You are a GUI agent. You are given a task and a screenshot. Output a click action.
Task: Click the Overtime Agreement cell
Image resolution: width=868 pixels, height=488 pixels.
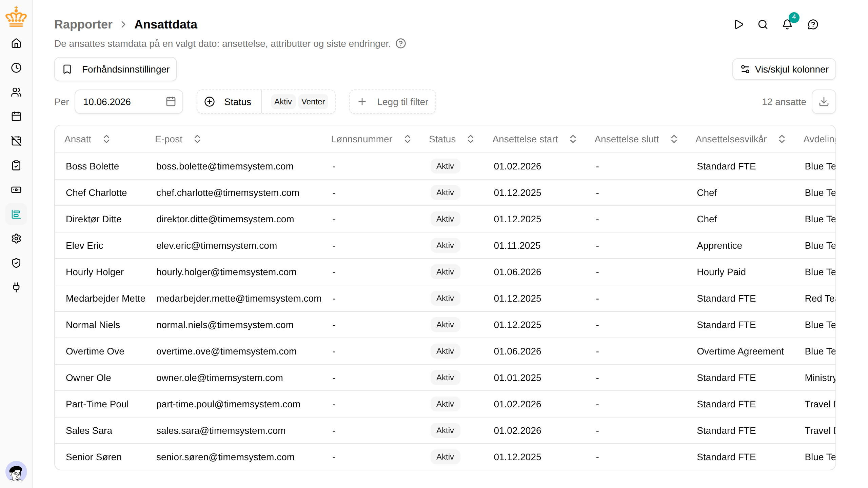[x=740, y=351]
